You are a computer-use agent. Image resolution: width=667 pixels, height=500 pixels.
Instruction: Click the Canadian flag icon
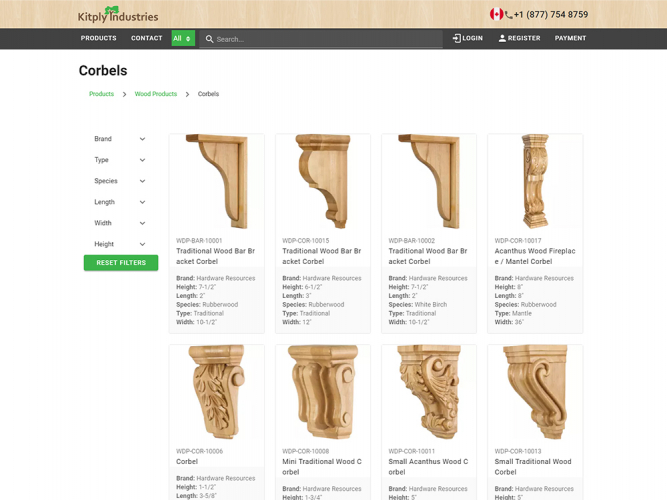[x=496, y=14]
